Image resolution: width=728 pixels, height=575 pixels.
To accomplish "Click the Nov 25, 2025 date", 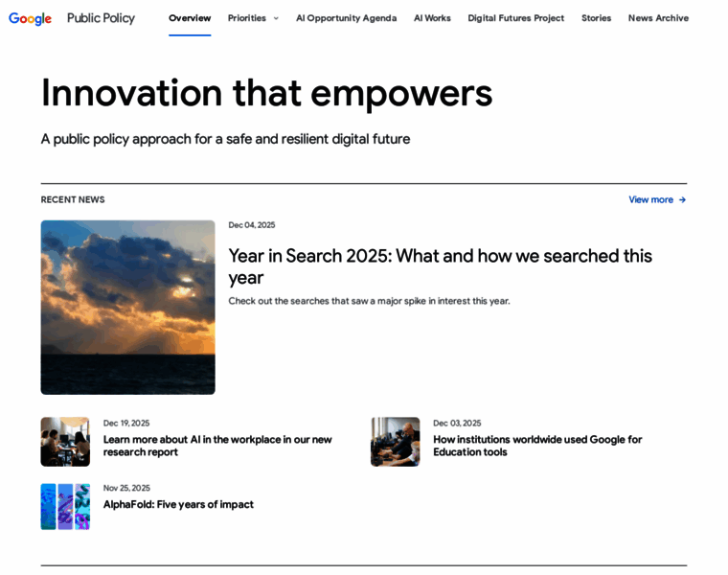I will pos(126,488).
